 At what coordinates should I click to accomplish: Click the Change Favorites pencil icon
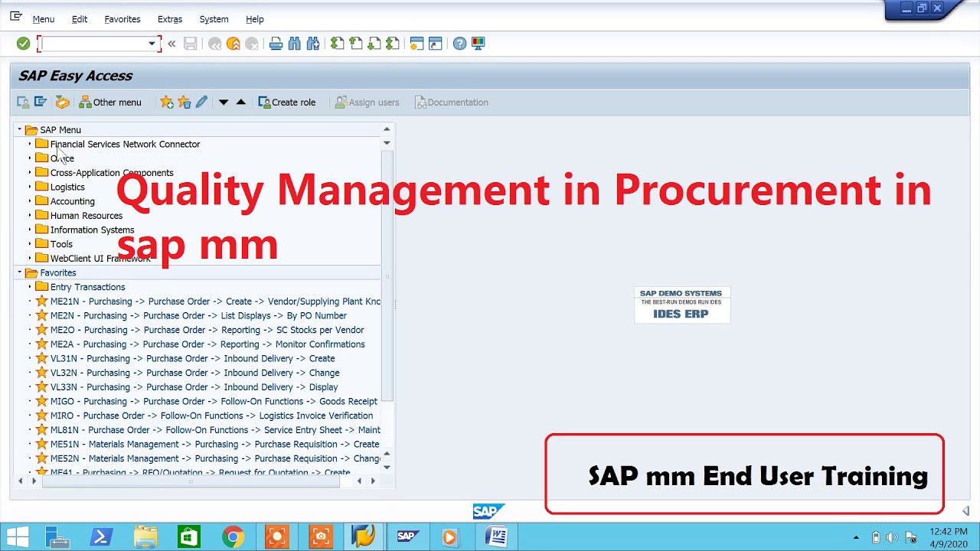201,102
